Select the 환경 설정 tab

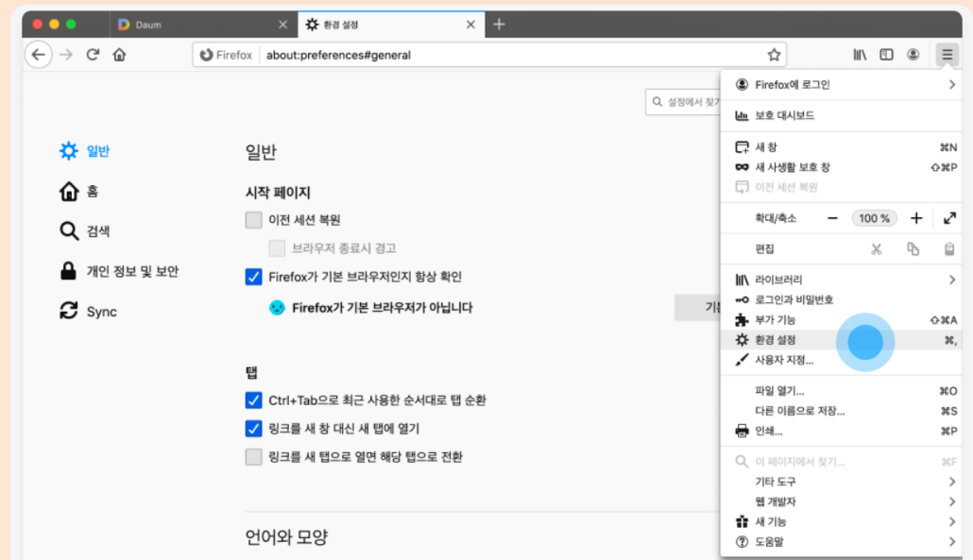pos(391,25)
